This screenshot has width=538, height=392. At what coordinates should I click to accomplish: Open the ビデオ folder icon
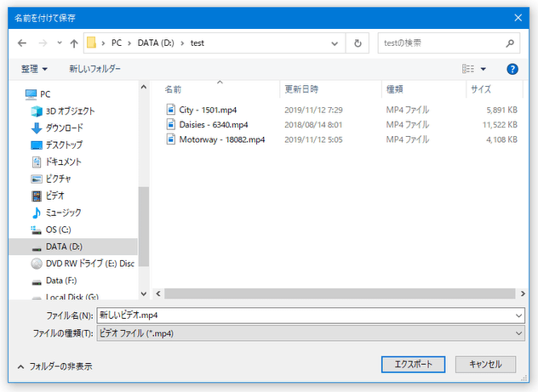(x=37, y=196)
